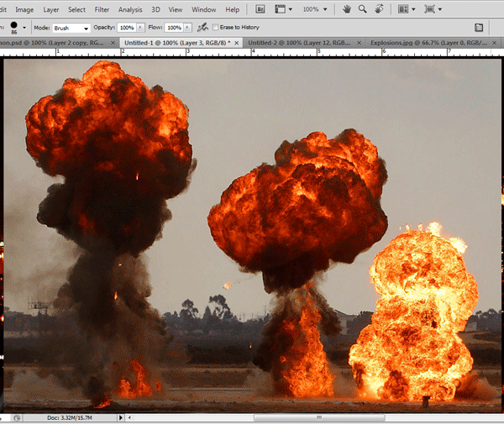Launch Adobe Bridge from the application bar

coord(260,9)
